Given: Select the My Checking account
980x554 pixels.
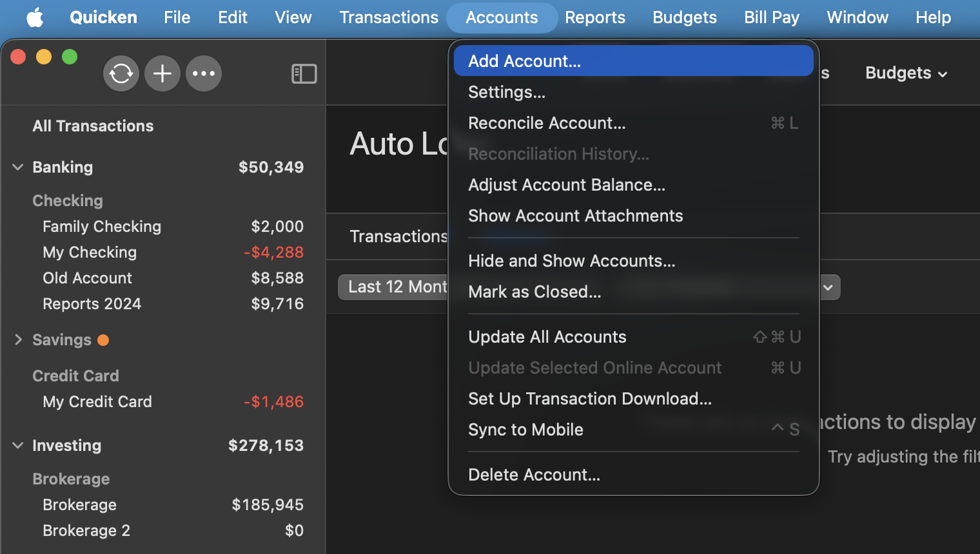Looking at the screenshot, I should click(90, 252).
